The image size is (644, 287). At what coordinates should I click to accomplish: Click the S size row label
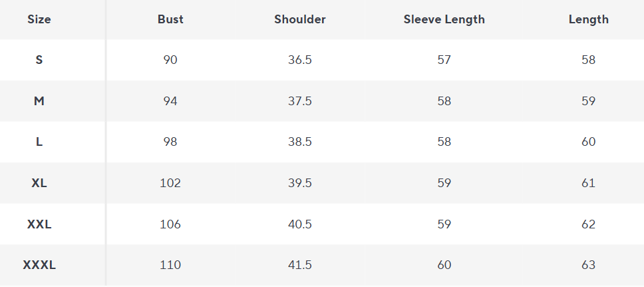click(39, 60)
